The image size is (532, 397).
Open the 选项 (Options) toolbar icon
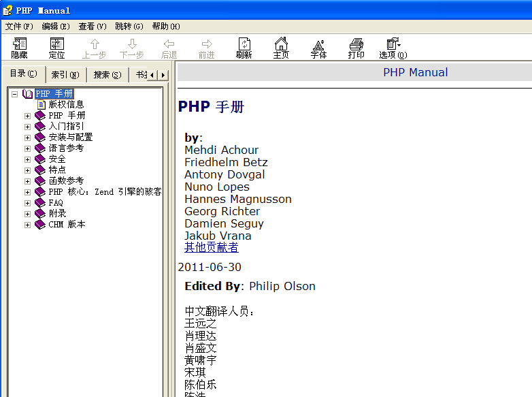pyautogui.click(x=393, y=44)
